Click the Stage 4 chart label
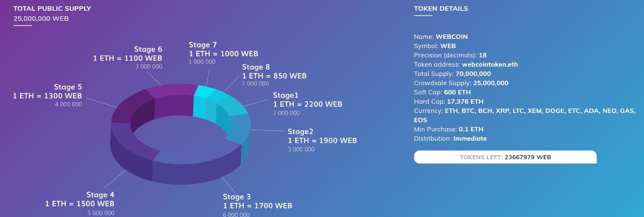This screenshot has width=644, height=217. coord(100,194)
